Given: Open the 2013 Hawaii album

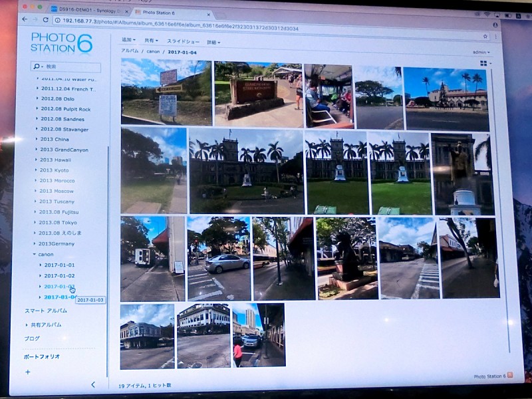Looking at the screenshot, I should (x=56, y=160).
